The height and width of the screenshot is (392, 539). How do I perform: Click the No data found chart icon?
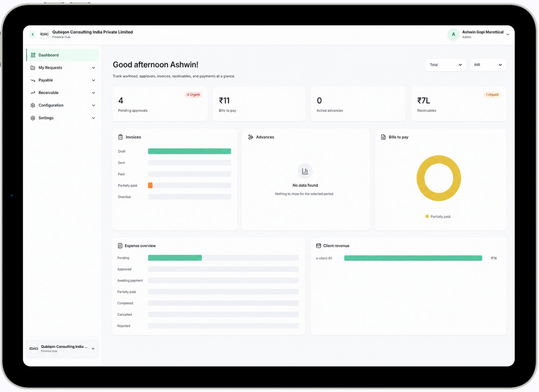click(305, 171)
